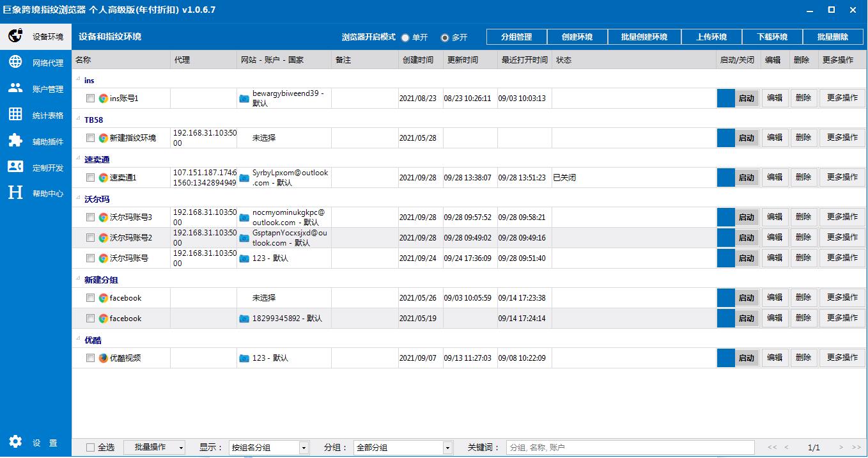Click the folder icon in 优酷视频 row

tap(244, 358)
